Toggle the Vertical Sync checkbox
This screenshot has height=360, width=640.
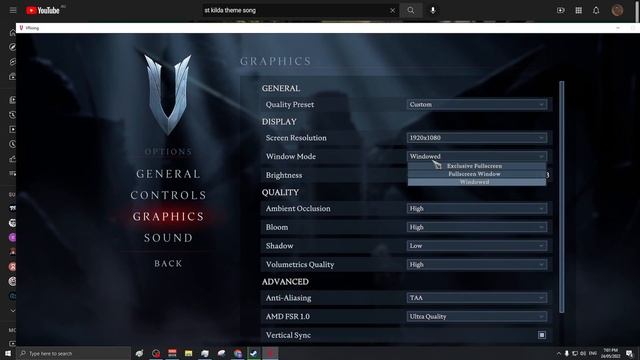[x=542, y=335]
